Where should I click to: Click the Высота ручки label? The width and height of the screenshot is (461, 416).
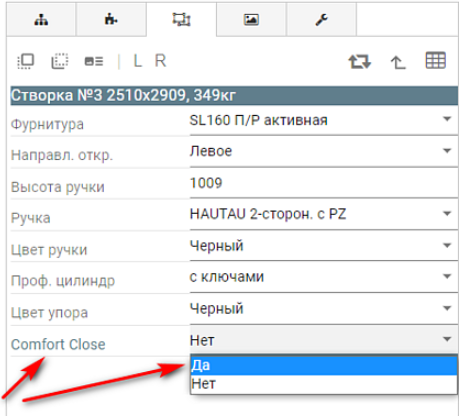[58, 187]
